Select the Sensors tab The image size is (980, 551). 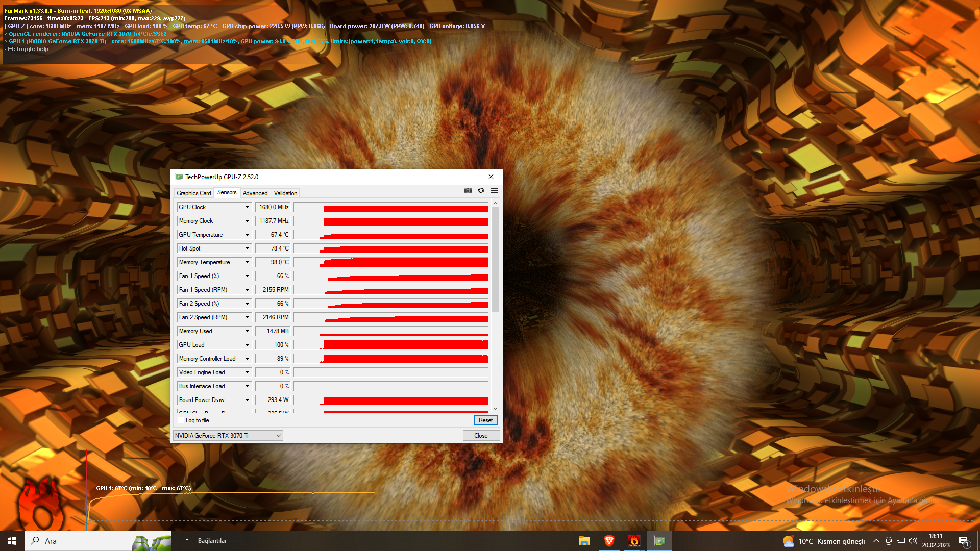click(x=227, y=192)
